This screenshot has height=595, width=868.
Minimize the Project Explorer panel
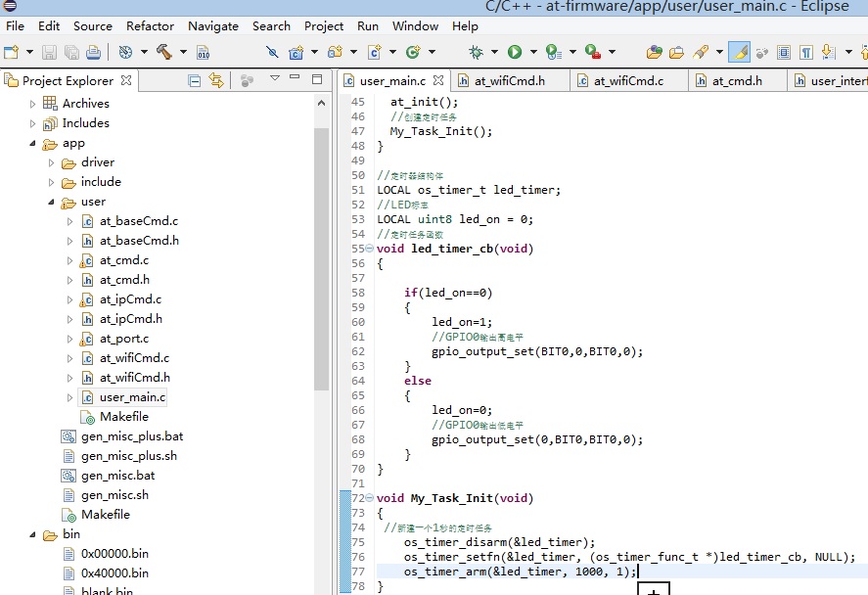[295, 77]
